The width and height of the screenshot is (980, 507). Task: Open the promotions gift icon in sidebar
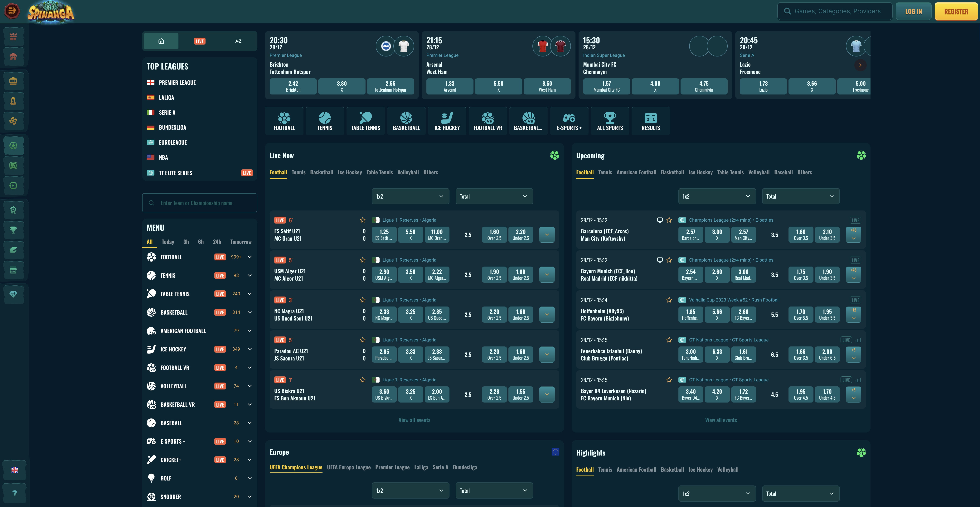click(x=14, y=36)
